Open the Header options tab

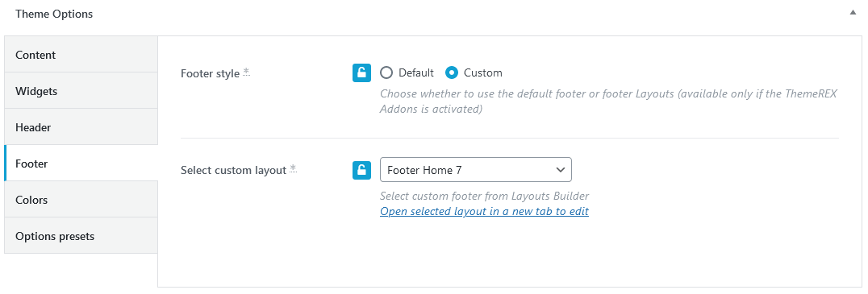click(x=81, y=127)
